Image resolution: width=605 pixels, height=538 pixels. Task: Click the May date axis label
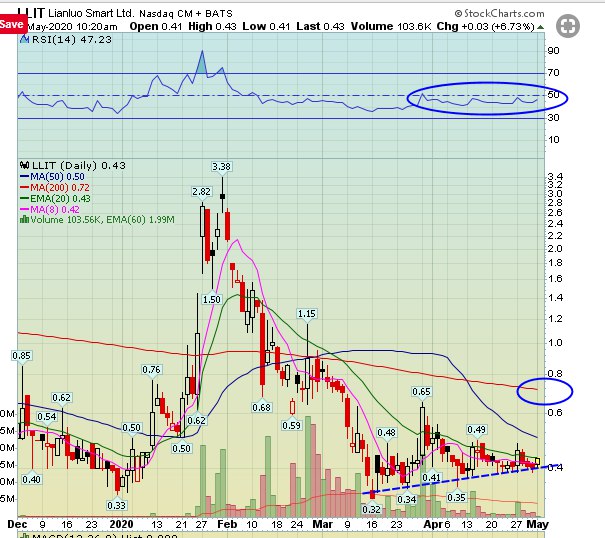point(537,524)
